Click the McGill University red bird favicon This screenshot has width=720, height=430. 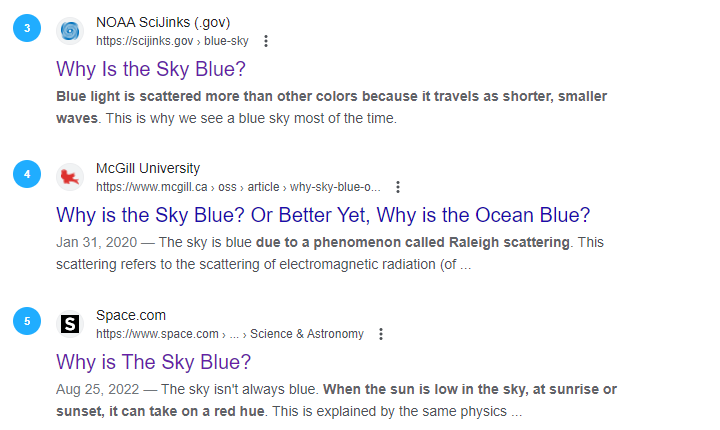pyautogui.click(x=69, y=177)
